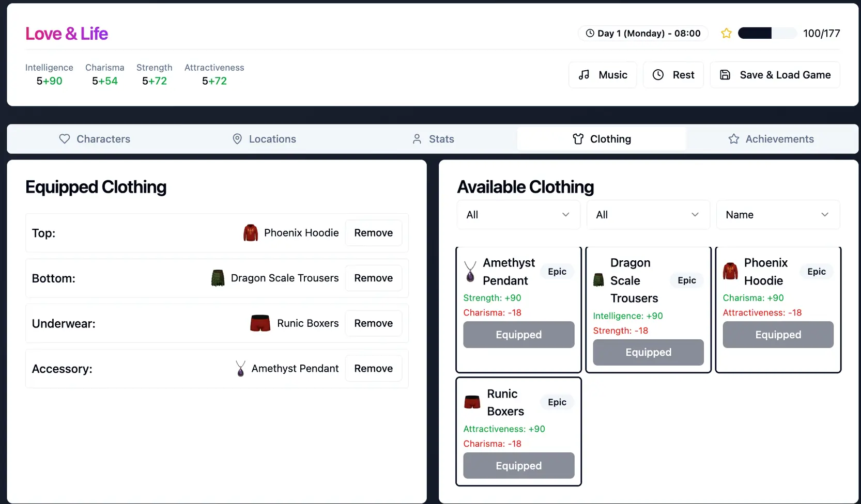861x504 pixels.
Task: Click the Amethyst Pendant icon in Accessory row
Action: click(240, 369)
